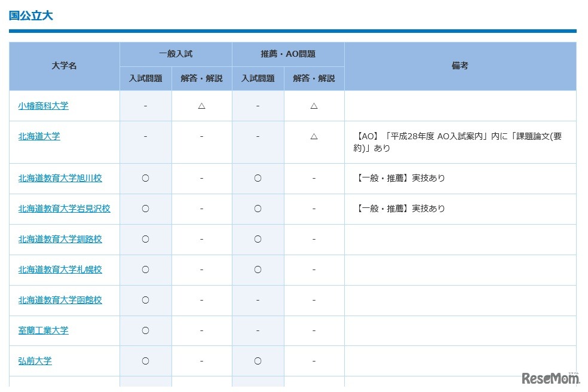Open the 北海道教育大学函館校 link
This screenshot has height=392, width=588.
60,300
